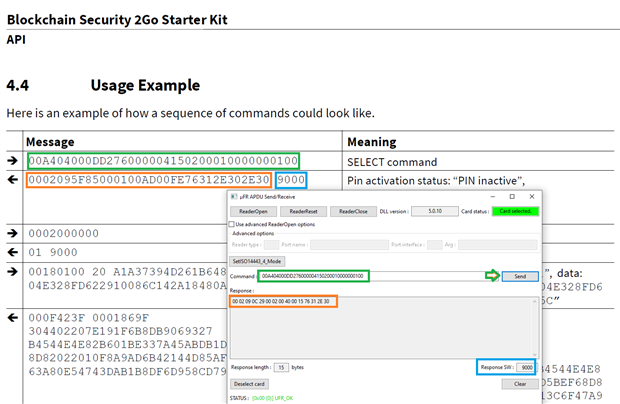This screenshot has height=404, width=620.
Task: Click the SetISO14443_4_Mode button
Action: 257,260
